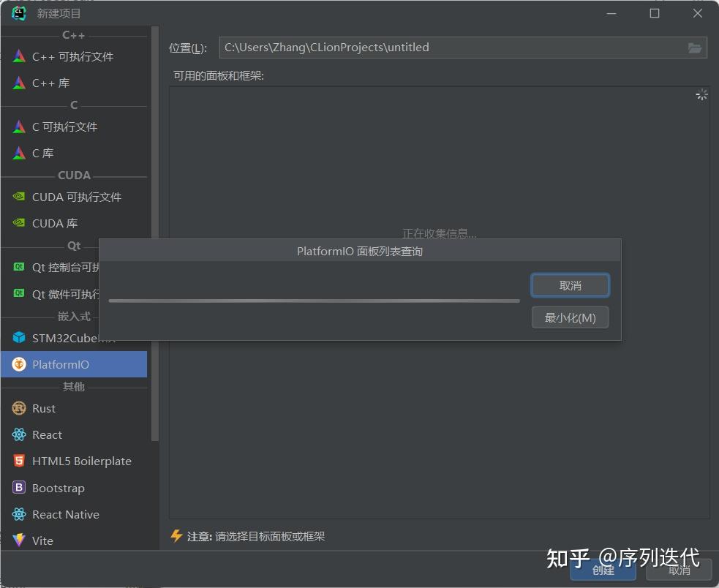Select C 库 project type
The image size is (719, 588).
(74, 153)
